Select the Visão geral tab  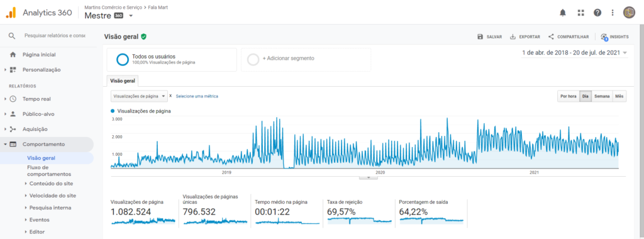[123, 81]
